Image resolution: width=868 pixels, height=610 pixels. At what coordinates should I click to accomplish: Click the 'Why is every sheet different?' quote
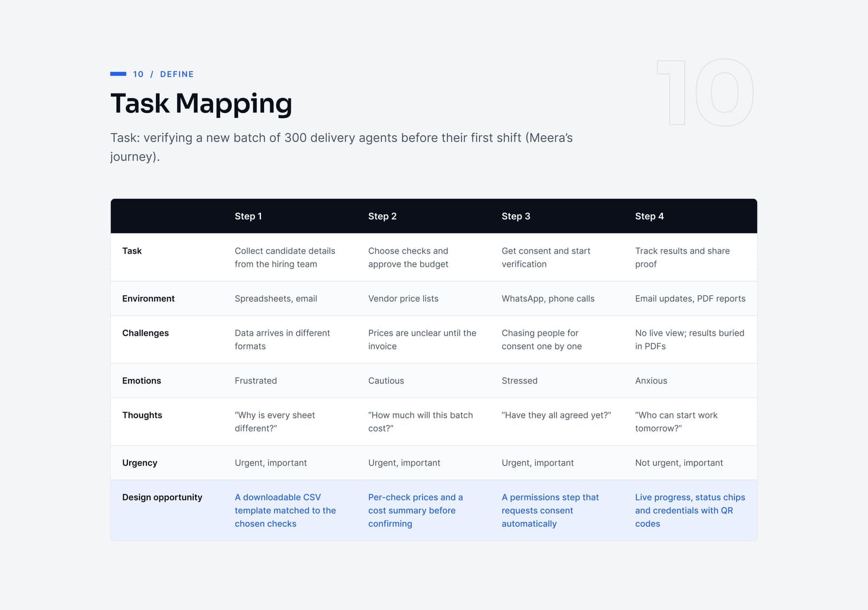pos(275,422)
